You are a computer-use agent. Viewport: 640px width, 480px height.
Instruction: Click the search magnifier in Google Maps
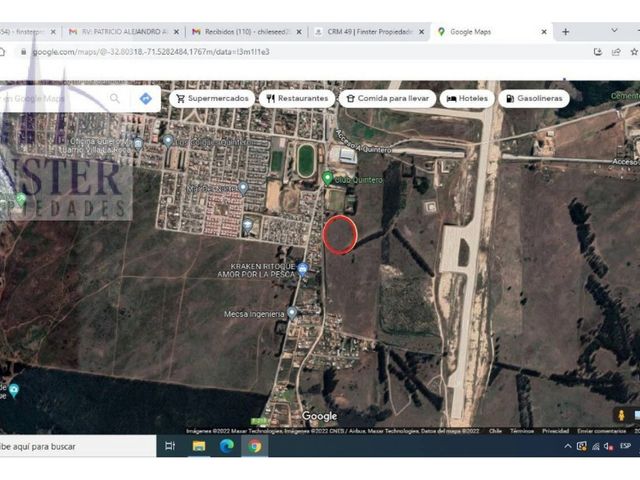click(x=115, y=98)
